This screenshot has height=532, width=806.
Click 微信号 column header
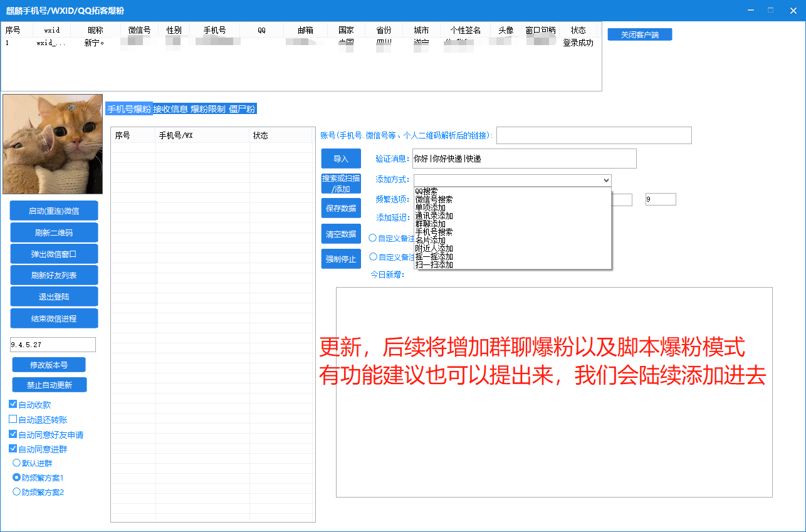tap(139, 30)
